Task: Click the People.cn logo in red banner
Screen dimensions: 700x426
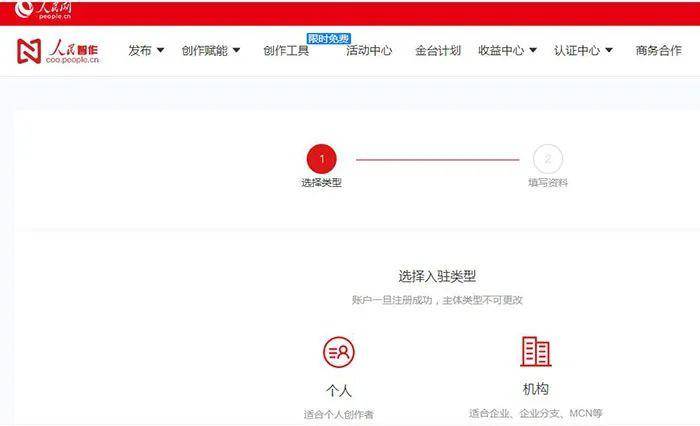Action: pos(43,10)
